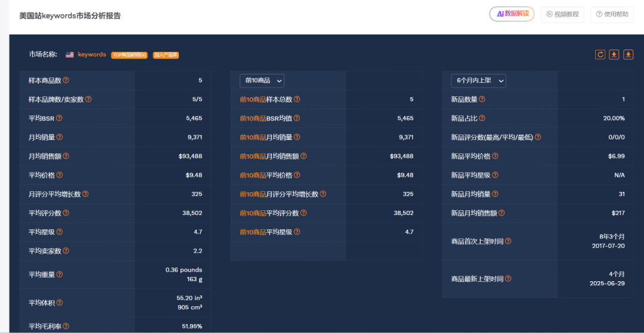This screenshot has height=333, width=644.
Task: Open the 前10商品 dropdown
Action: (x=262, y=81)
